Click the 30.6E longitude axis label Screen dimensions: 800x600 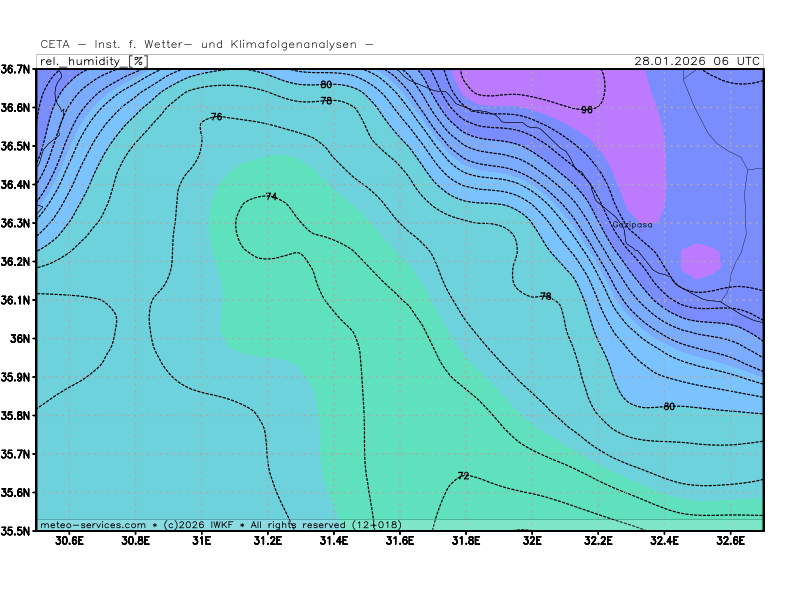[69, 541]
